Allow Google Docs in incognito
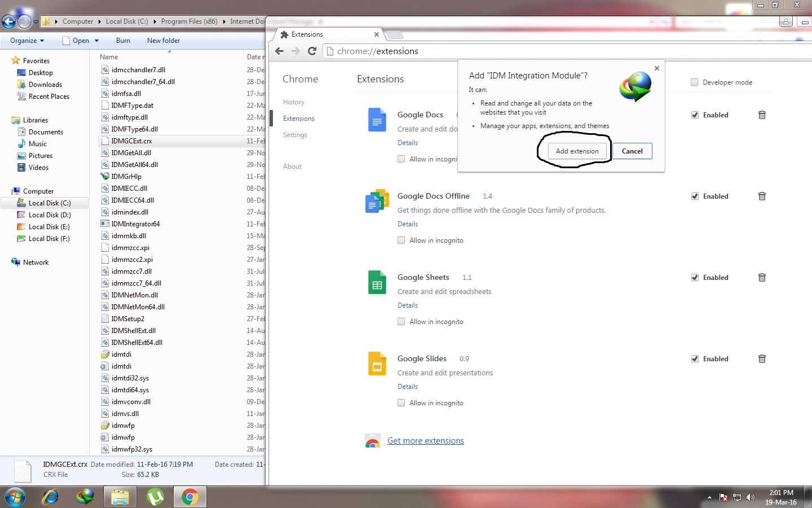The width and height of the screenshot is (812, 508). (401, 159)
